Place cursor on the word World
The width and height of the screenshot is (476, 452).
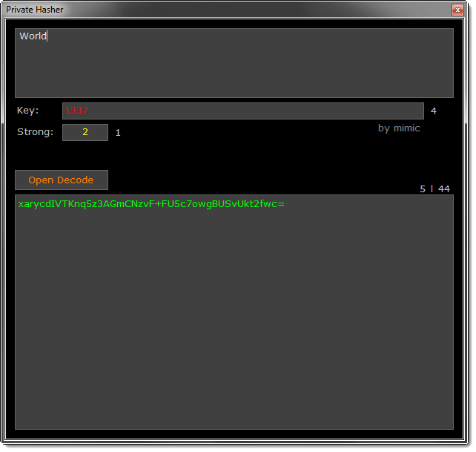(x=33, y=36)
